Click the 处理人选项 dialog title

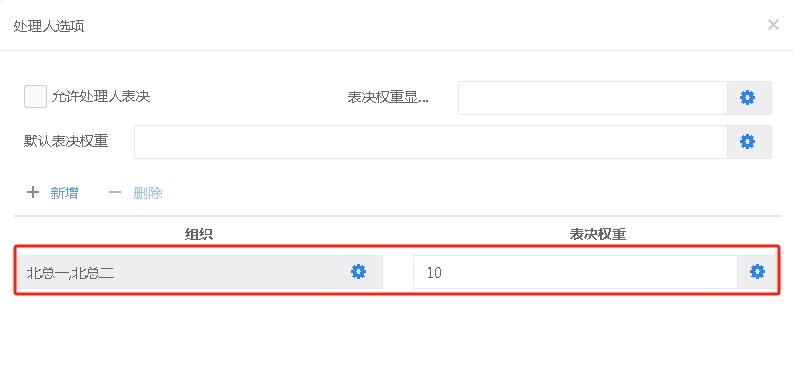pos(49,26)
